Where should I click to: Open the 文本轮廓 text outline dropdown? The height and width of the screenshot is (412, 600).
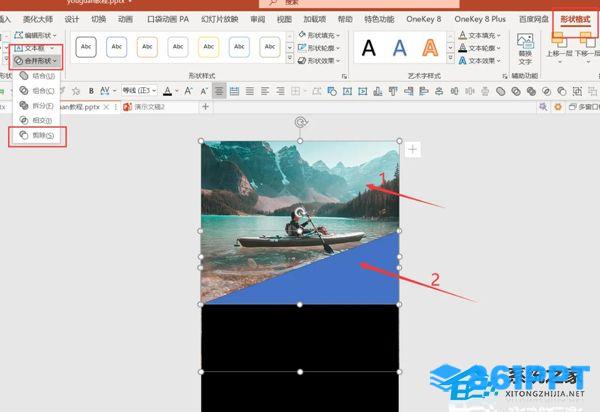click(480, 48)
